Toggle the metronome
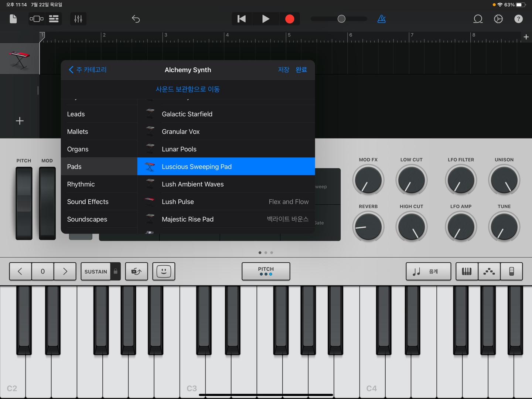Viewport: 532px width, 399px height. point(382,19)
